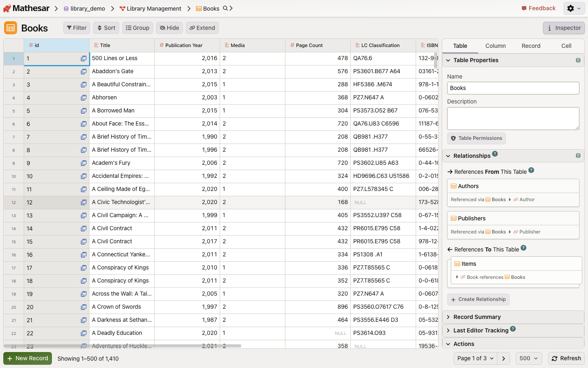This screenshot has width=588, height=368.
Task: Open record 6 via its expand icon
Action: pyautogui.click(x=84, y=124)
